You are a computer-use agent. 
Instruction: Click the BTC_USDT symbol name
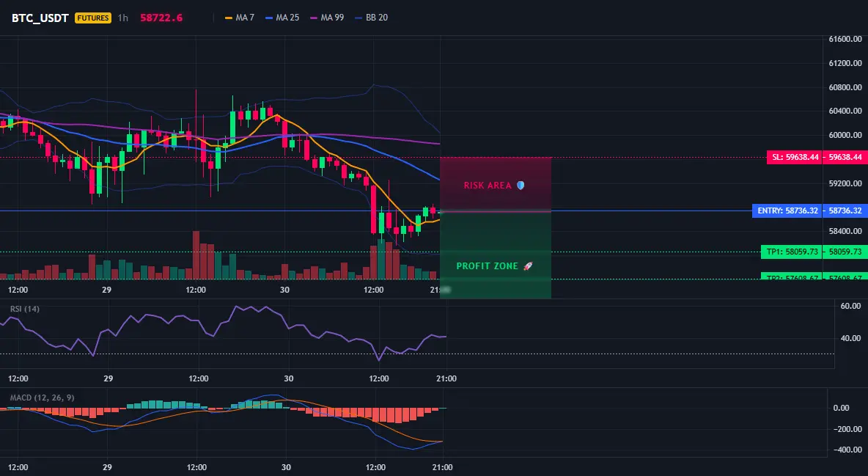pyautogui.click(x=40, y=18)
